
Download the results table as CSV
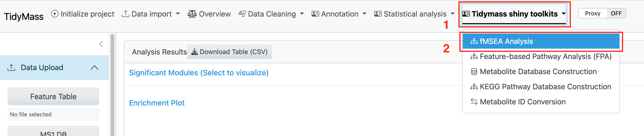(x=229, y=52)
